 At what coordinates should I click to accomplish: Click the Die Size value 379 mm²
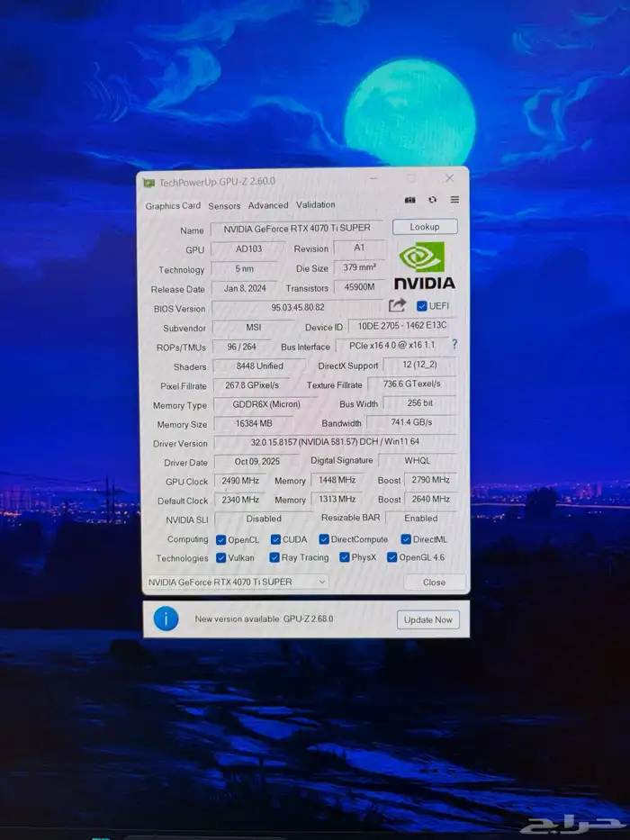359,266
